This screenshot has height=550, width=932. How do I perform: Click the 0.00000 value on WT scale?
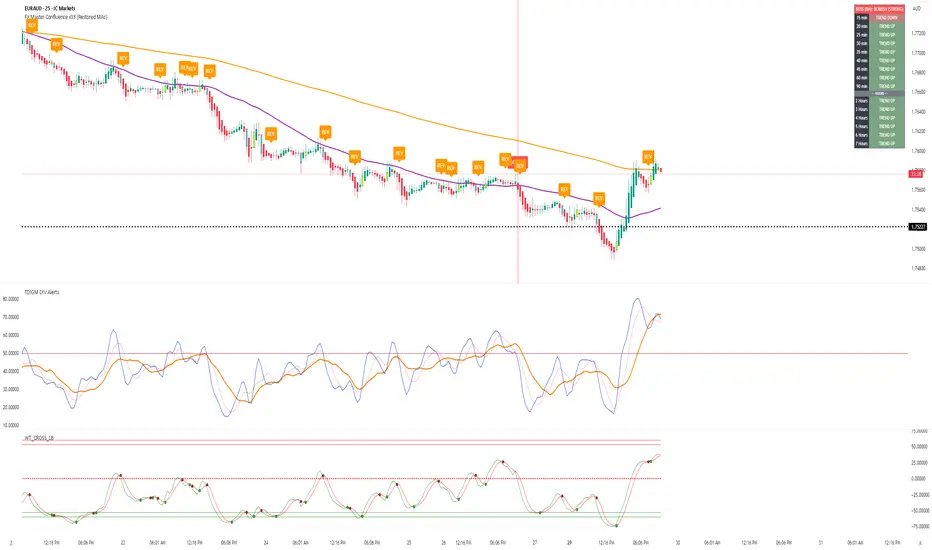[x=920, y=478]
